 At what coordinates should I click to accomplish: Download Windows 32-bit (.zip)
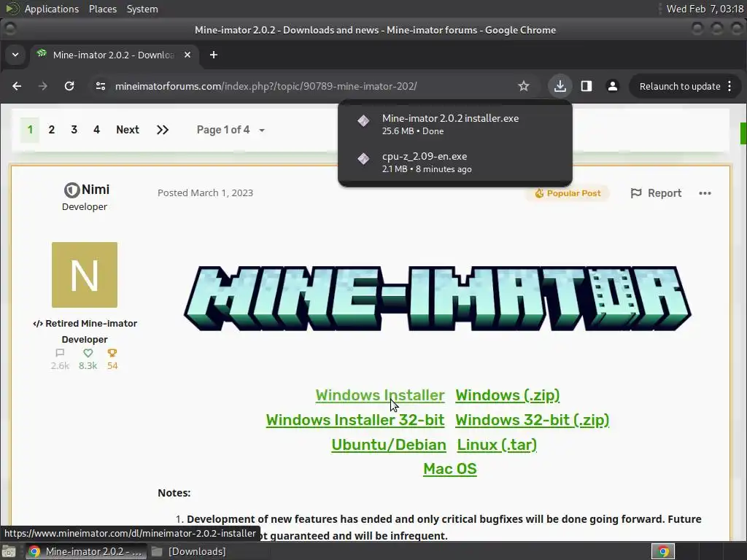tap(532, 420)
